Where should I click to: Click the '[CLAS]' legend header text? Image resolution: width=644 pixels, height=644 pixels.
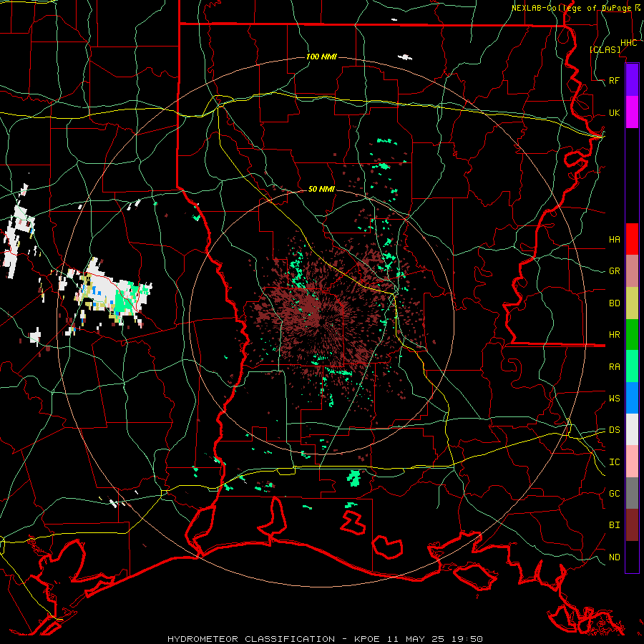605,50
